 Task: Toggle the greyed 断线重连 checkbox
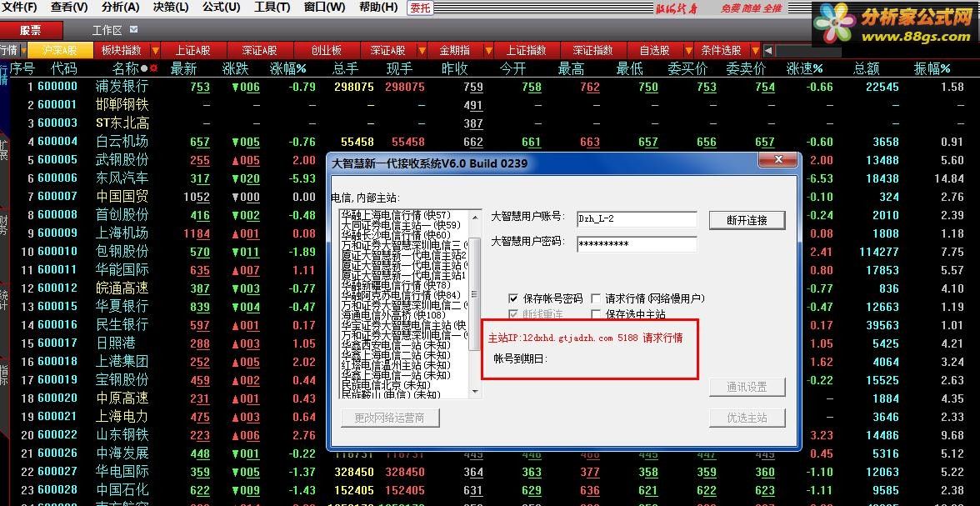pyautogui.click(x=513, y=314)
